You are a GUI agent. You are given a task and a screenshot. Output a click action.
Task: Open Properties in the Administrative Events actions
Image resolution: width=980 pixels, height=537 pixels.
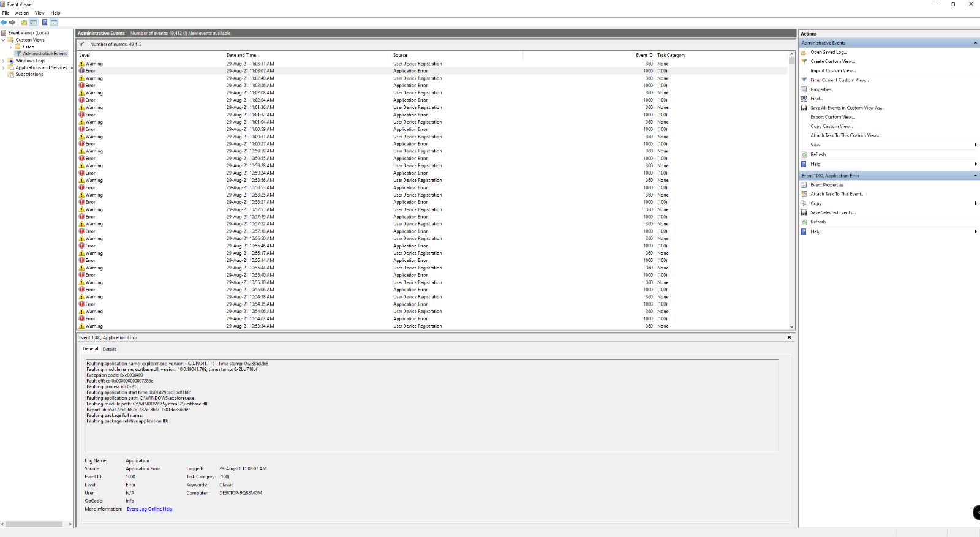pos(821,89)
